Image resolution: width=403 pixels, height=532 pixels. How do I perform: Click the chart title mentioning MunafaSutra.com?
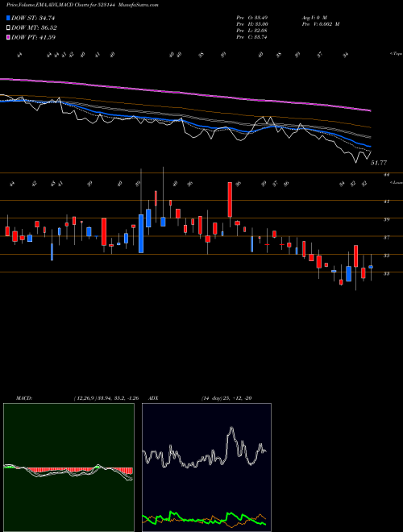82,5
